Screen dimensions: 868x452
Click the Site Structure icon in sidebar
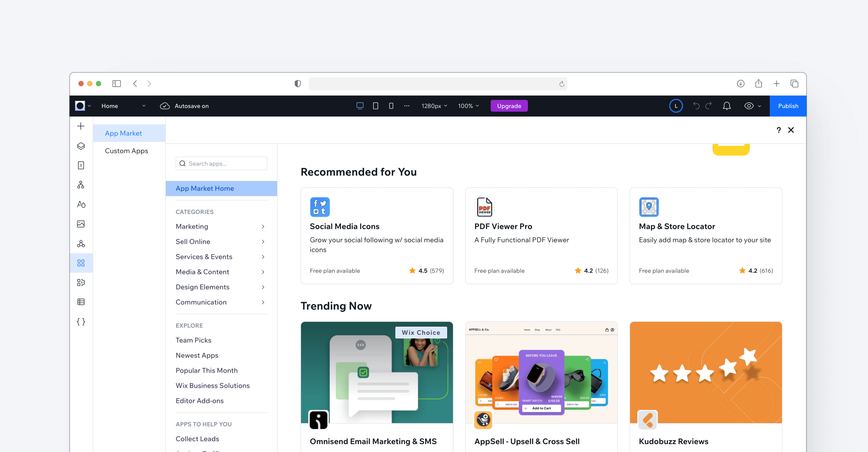click(81, 184)
